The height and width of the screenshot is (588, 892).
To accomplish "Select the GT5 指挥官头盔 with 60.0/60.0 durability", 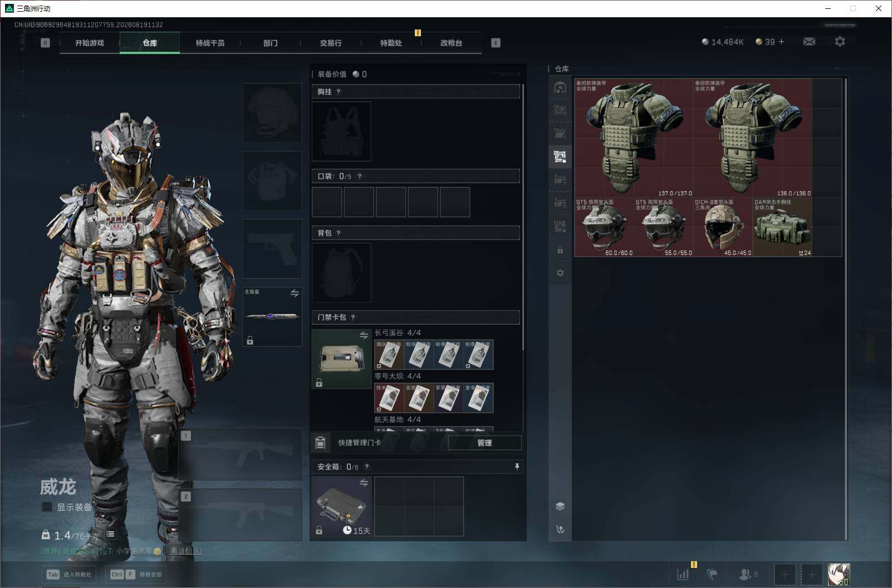I will [x=604, y=227].
